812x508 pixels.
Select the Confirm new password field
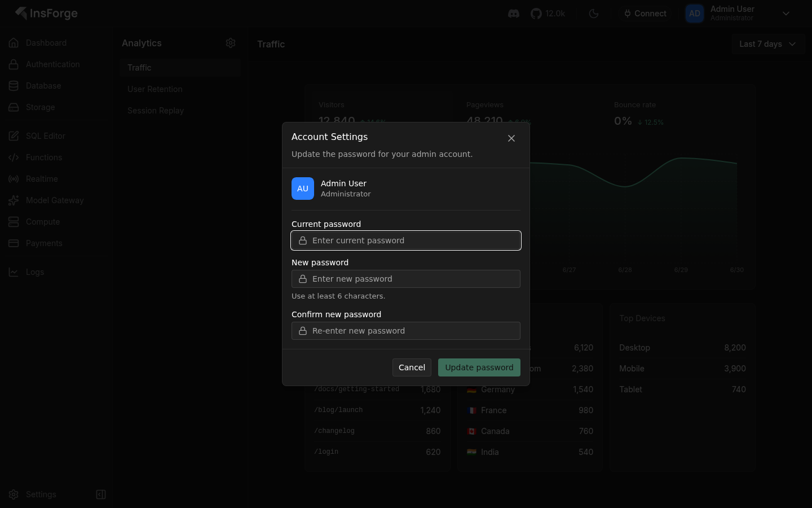(406, 331)
